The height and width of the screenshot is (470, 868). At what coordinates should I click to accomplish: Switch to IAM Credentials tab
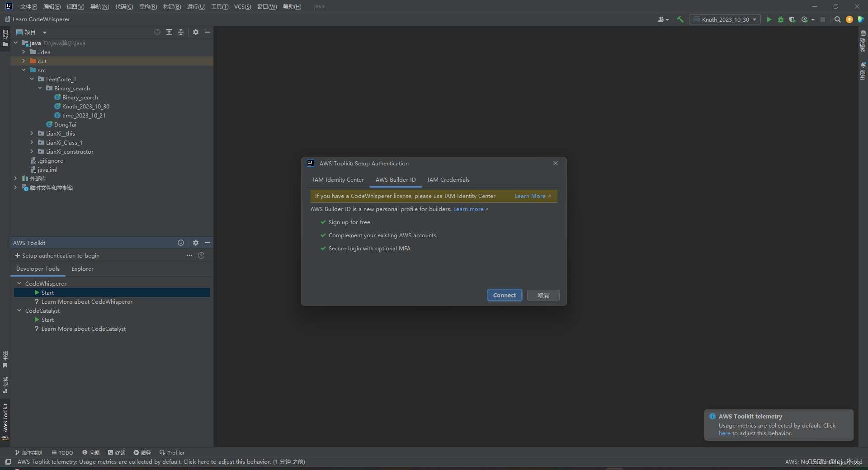tap(448, 179)
